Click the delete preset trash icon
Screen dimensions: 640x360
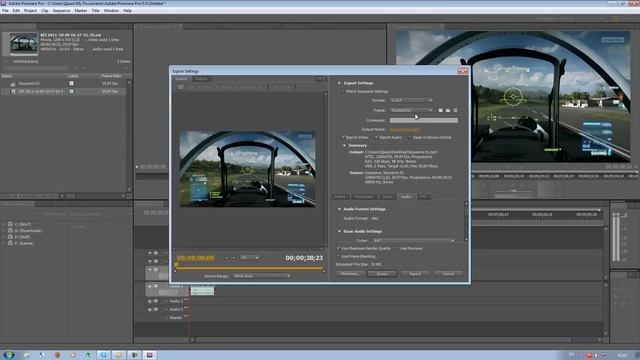pyautogui.click(x=456, y=110)
